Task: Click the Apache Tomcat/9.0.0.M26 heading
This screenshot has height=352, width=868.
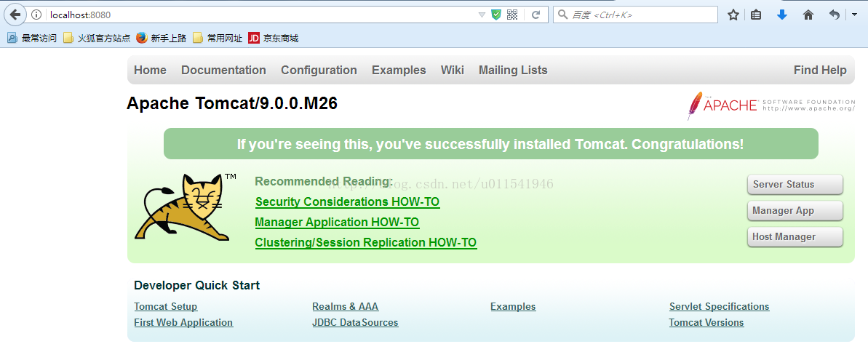Action: click(232, 103)
